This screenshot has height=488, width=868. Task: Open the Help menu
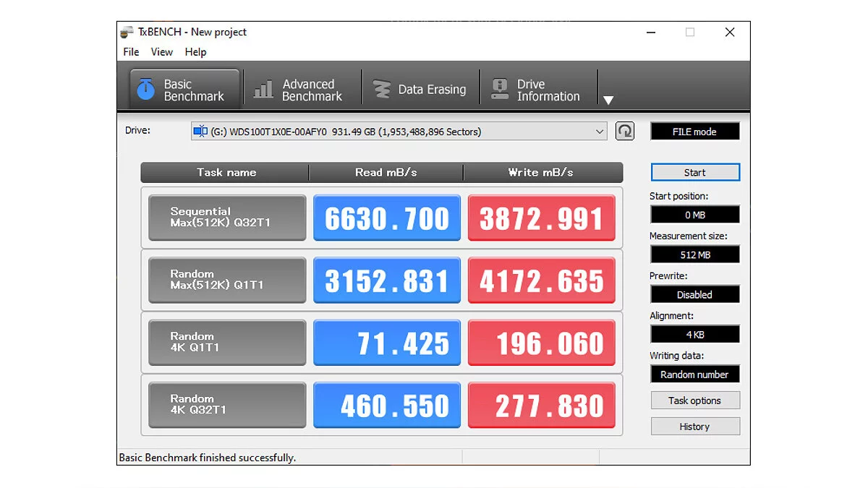click(x=195, y=52)
